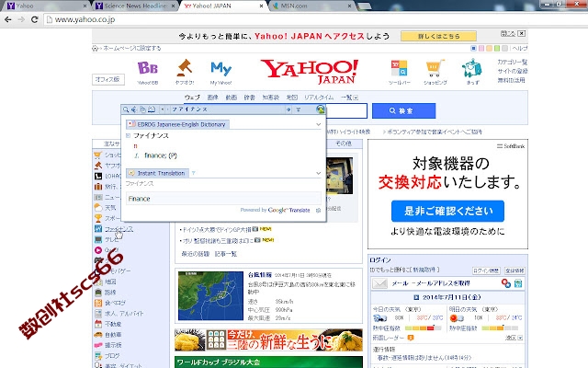
Task: Select the EDRDG Japanese-English Dictionary header
Action: point(177,124)
